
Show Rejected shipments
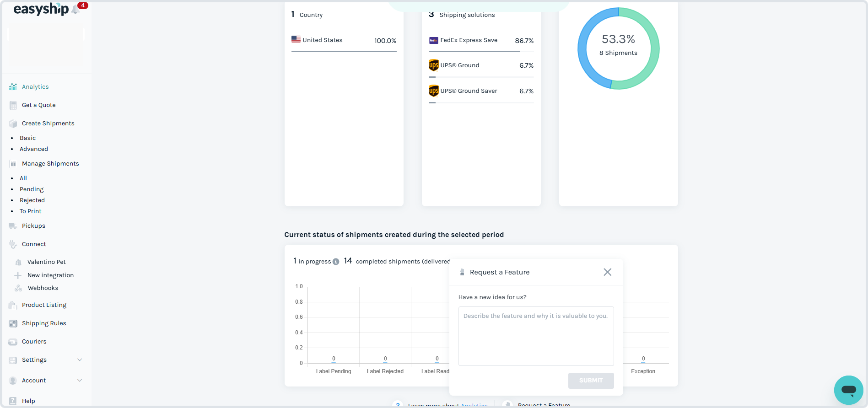pos(32,200)
